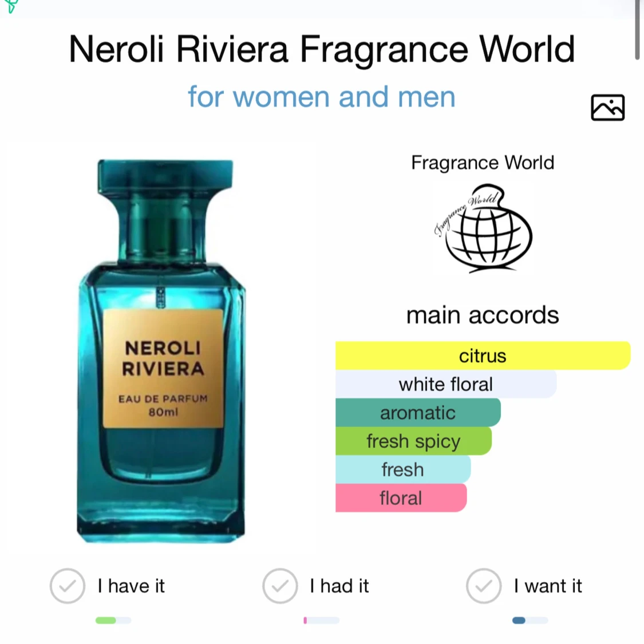This screenshot has height=644, width=644.
Task: Select the teal aromatic accord bar
Action: [x=418, y=413]
